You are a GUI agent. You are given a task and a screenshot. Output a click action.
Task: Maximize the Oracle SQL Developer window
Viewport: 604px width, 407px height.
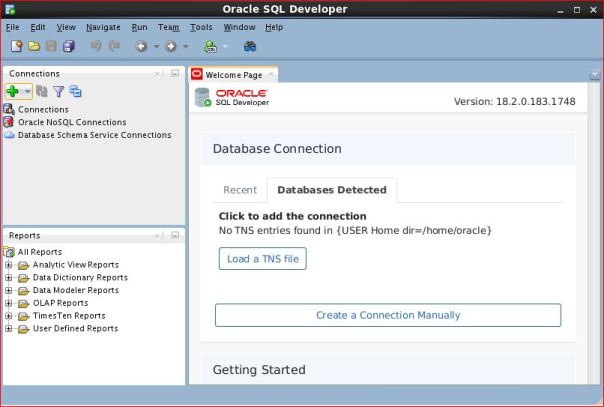point(577,10)
